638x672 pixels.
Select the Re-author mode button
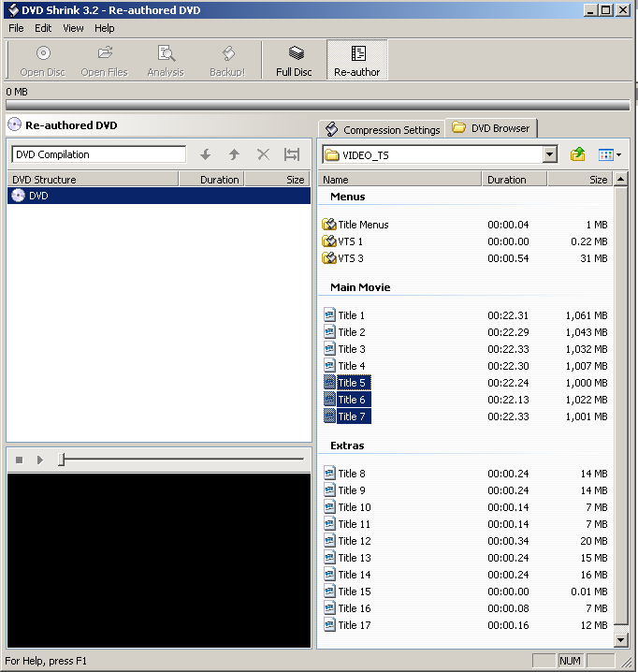coord(357,61)
